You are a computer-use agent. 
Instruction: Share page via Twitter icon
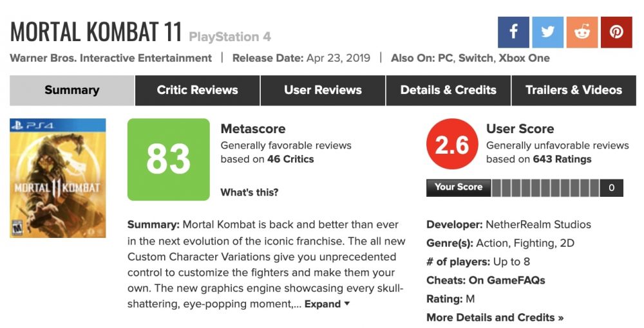click(548, 32)
